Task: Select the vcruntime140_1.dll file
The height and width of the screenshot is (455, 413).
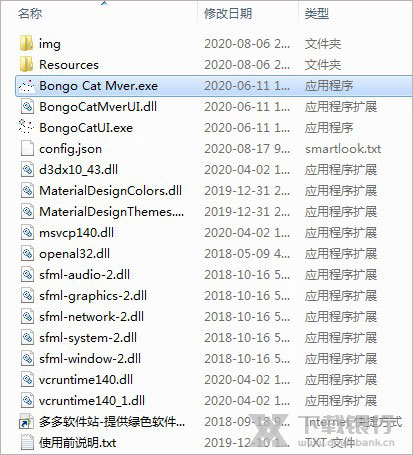Action: (x=92, y=401)
